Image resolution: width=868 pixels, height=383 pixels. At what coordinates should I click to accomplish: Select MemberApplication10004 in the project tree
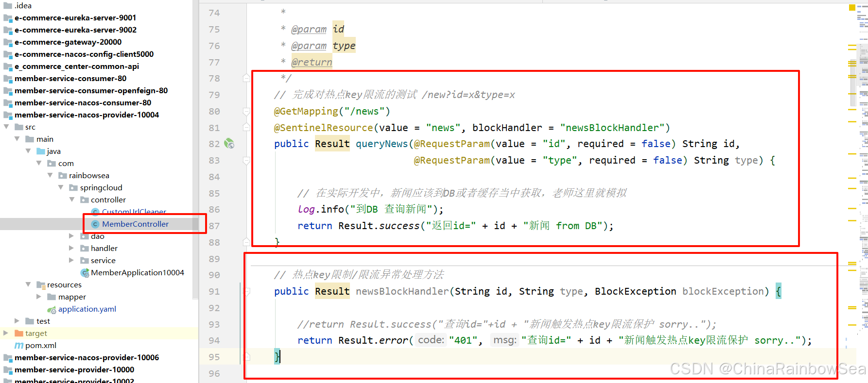click(x=138, y=273)
